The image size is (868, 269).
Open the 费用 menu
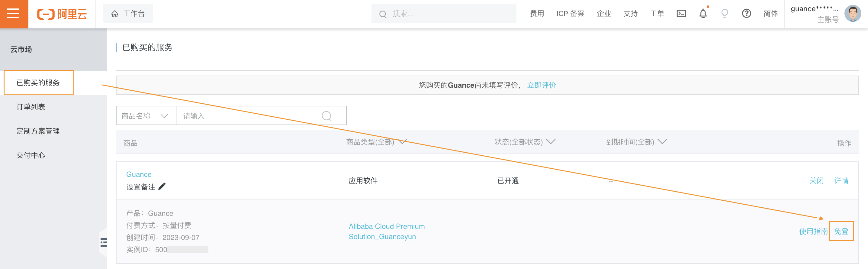click(x=537, y=14)
